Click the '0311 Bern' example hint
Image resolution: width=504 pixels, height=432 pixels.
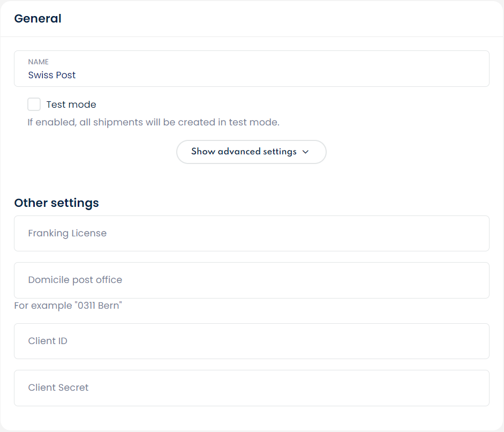pos(68,306)
